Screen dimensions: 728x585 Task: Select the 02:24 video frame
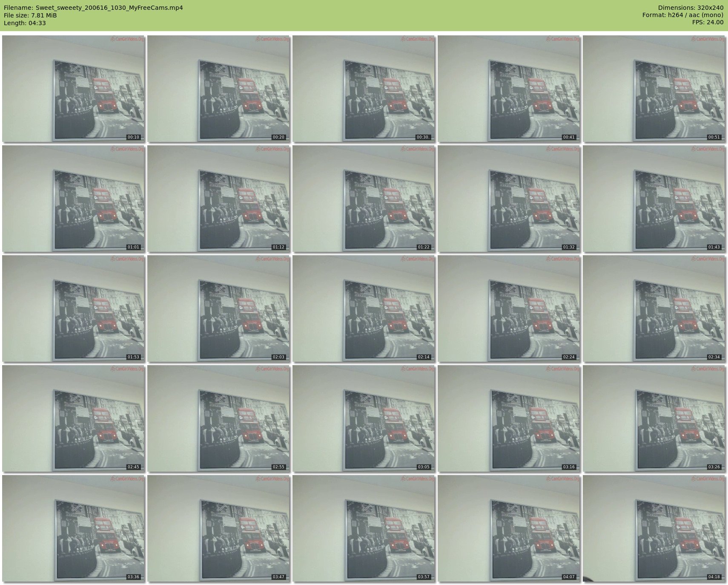(509, 308)
